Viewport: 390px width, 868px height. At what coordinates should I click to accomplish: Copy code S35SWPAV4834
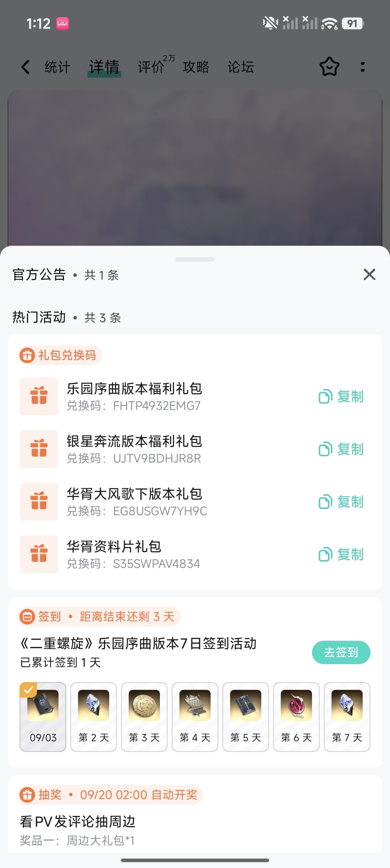click(x=341, y=554)
